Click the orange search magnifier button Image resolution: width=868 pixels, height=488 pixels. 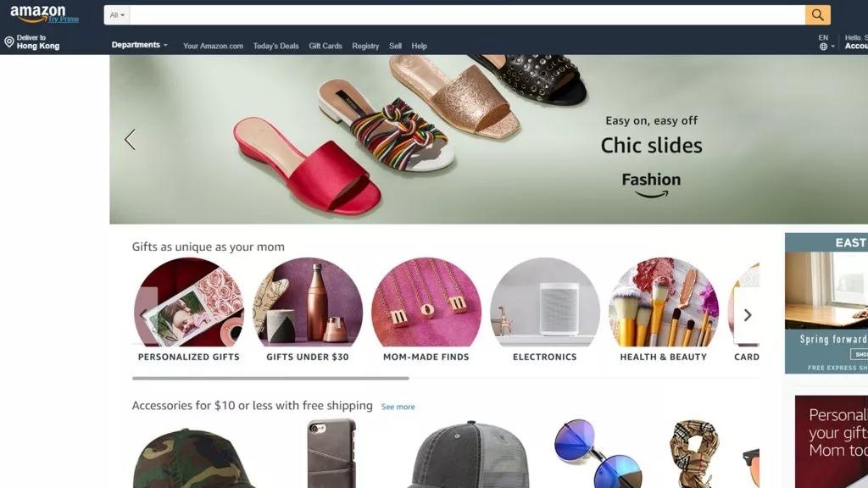[818, 15]
